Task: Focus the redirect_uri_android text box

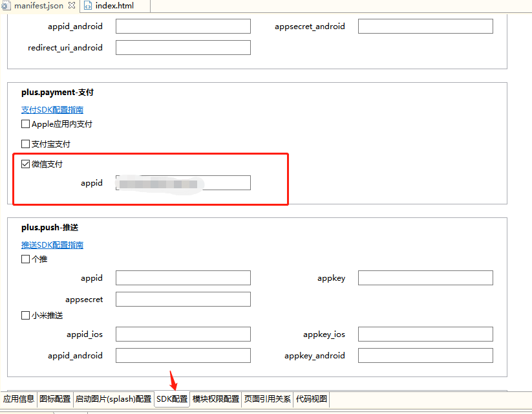Action: click(183, 48)
